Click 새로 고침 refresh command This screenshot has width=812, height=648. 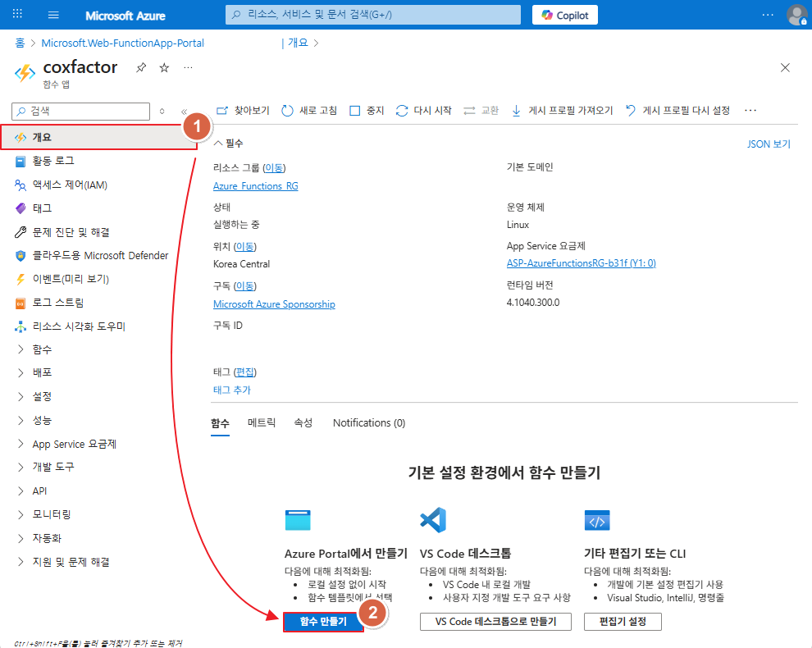click(x=309, y=111)
